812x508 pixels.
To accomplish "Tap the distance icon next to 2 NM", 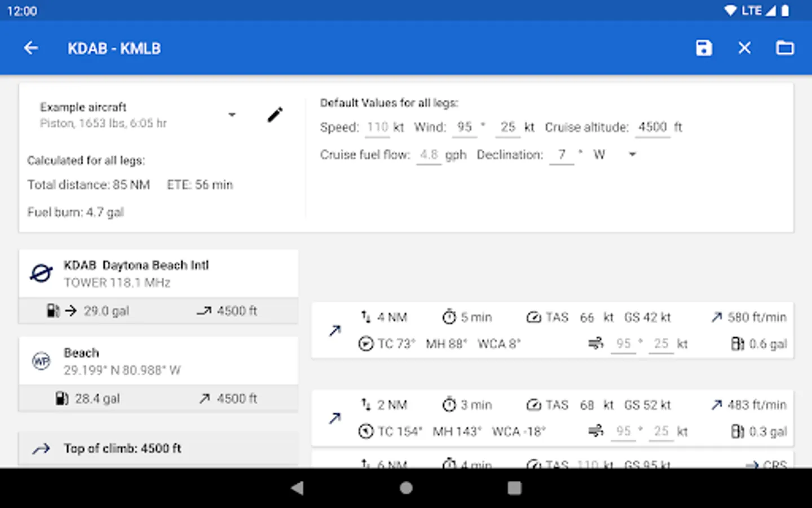I will [366, 405].
